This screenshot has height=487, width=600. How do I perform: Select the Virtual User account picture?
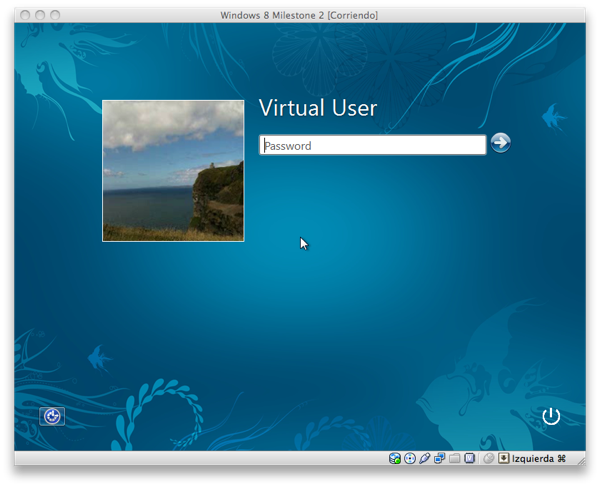pyautogui.click(x=173, y=171)
